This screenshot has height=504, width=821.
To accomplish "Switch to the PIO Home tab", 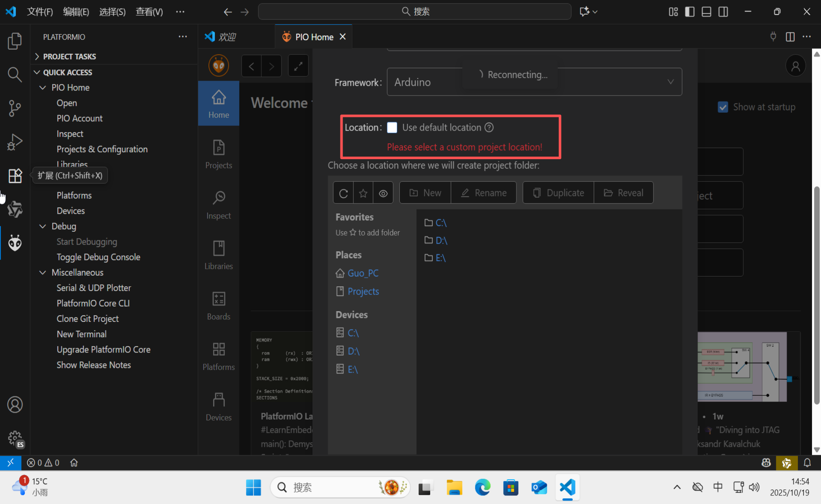I will 313,37.
